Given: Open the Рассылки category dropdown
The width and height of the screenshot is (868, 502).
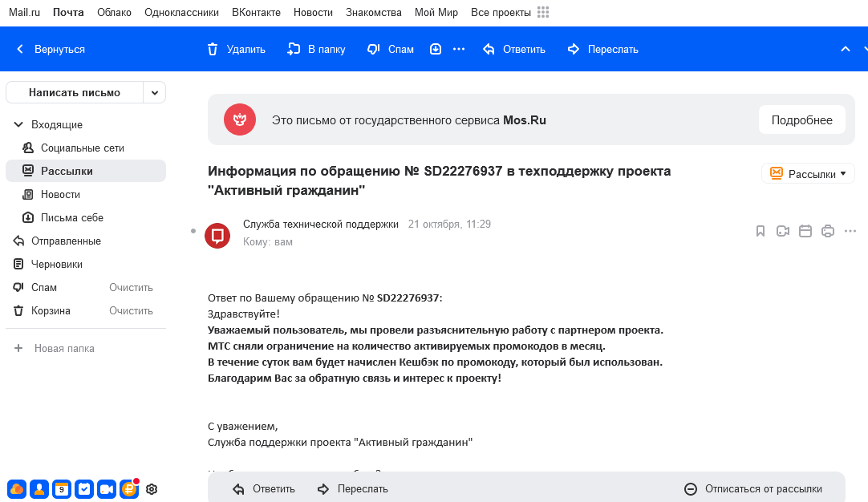Looking at the screenshot, I should click(808, 174).
